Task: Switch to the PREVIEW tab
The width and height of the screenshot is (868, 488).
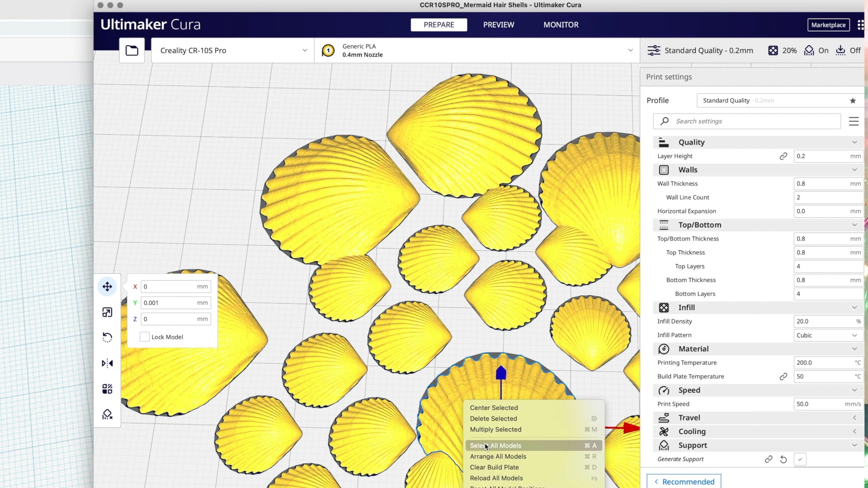Action: [498, 25]
